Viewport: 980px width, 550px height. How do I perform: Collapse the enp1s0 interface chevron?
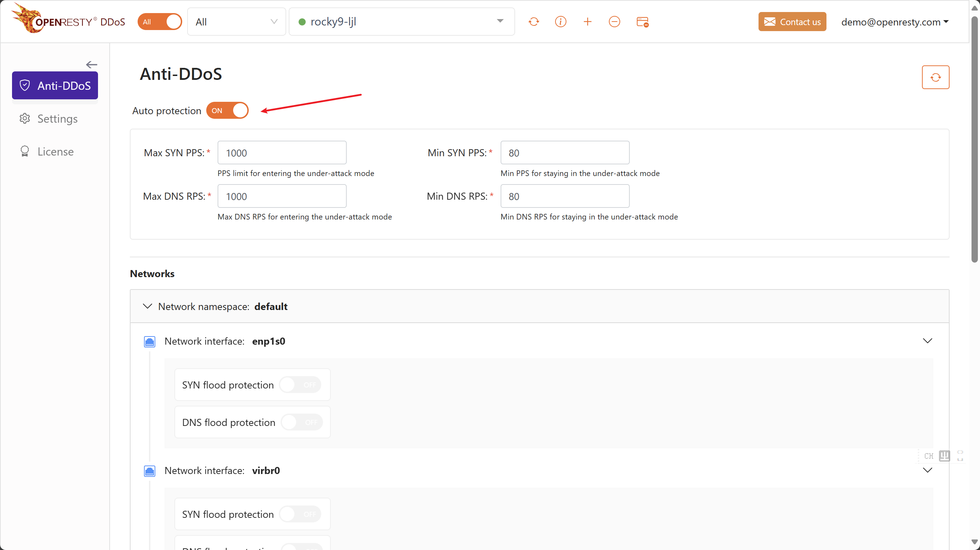[x=927, y=341]
